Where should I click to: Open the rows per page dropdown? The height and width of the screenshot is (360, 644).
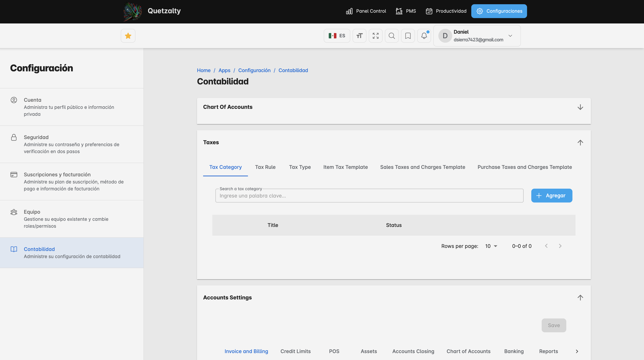pyautogui.click(x=491, y=246)
